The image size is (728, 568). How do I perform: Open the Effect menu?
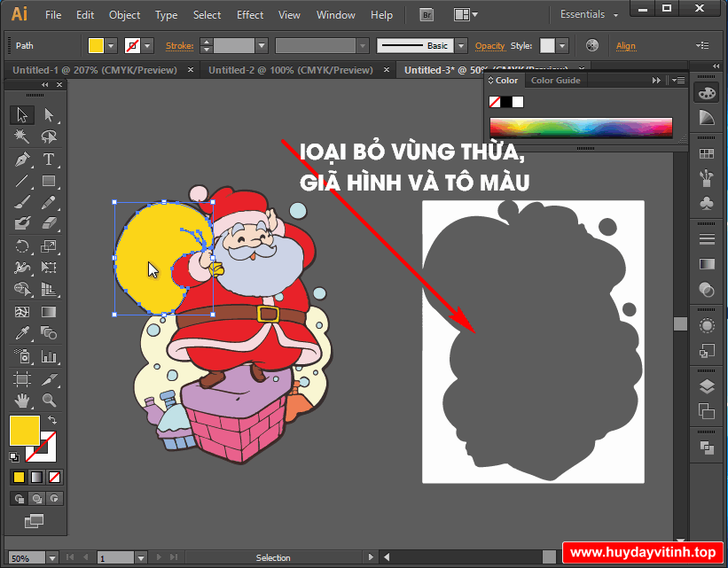tap(250, 15)
